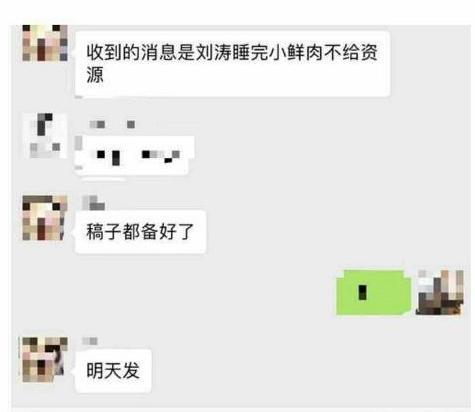This screenshot has height=412, width=475.
Task: Tap avatar beside the '明天发' message
Action: point(45,359)
